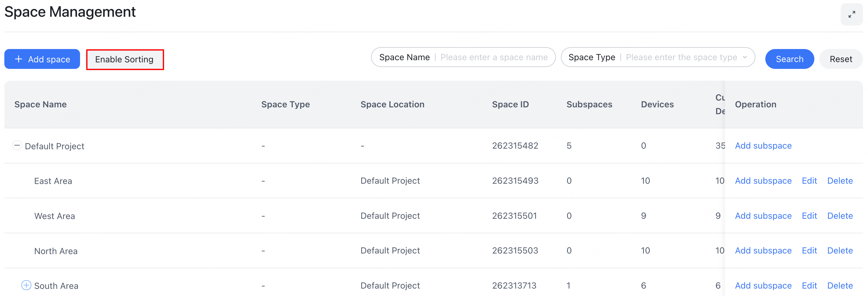The image size is (868, 296).
Task: Add subspace to North Area
Action: pyautogui.click(x=763, y=250)
